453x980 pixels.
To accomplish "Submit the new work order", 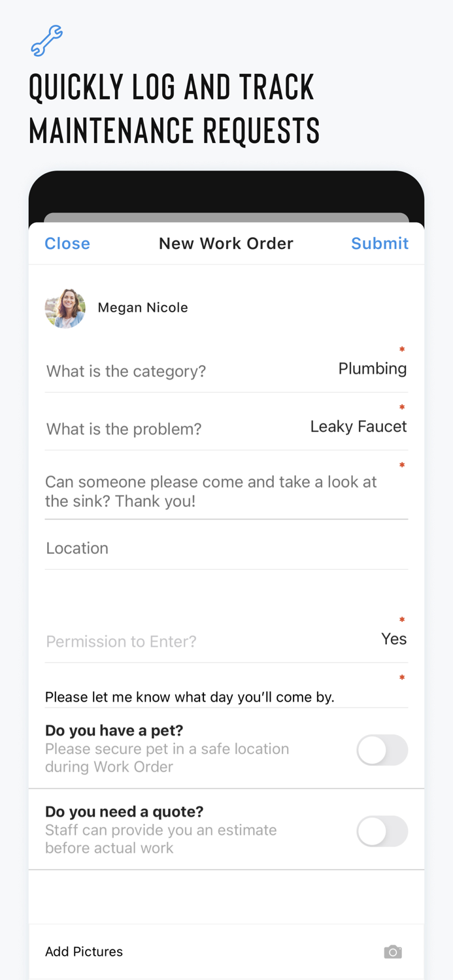I will (x=380, y=243).
